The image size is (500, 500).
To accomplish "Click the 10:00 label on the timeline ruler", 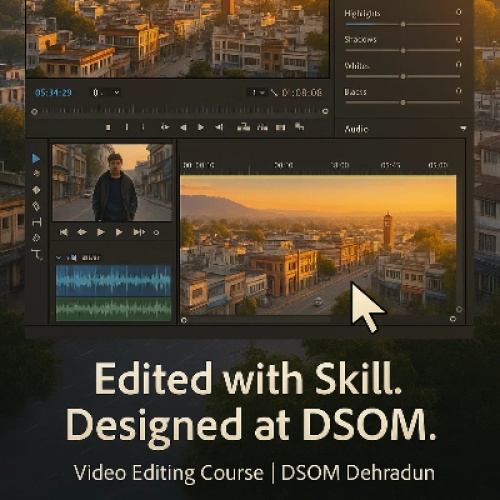I will 340,165.
